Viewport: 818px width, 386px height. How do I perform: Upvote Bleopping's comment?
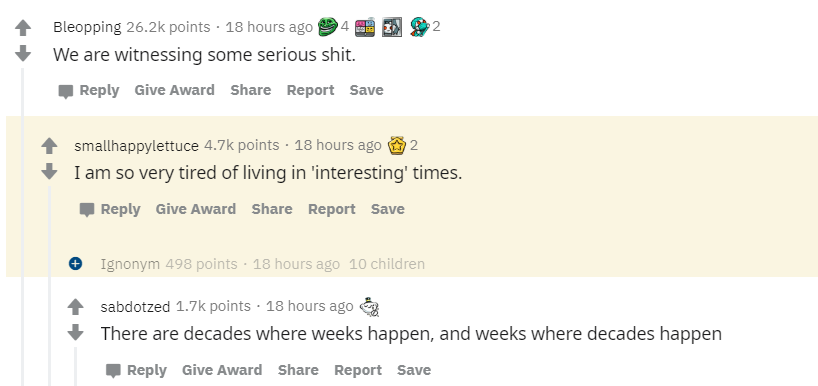(x=22, y=28)
